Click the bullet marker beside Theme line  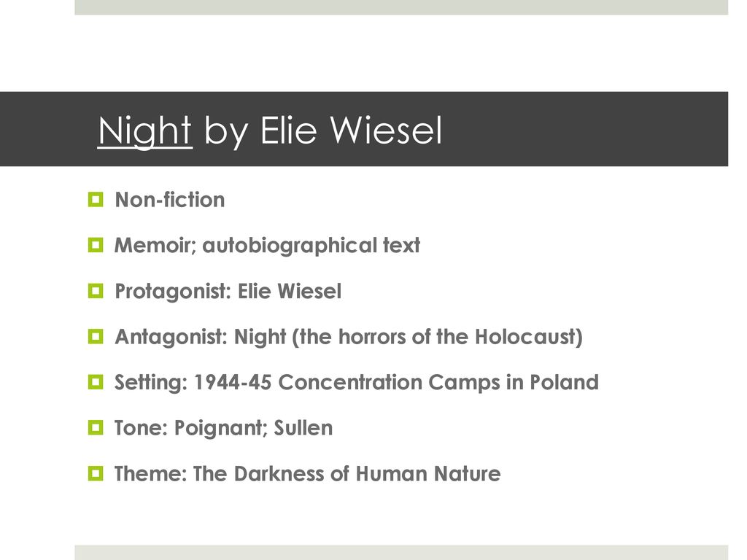click(96, 473)
